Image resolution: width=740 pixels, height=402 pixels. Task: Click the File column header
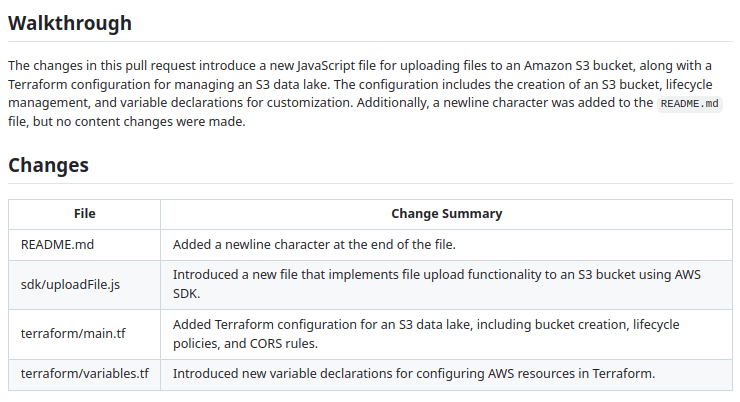[x=85, y=213]
